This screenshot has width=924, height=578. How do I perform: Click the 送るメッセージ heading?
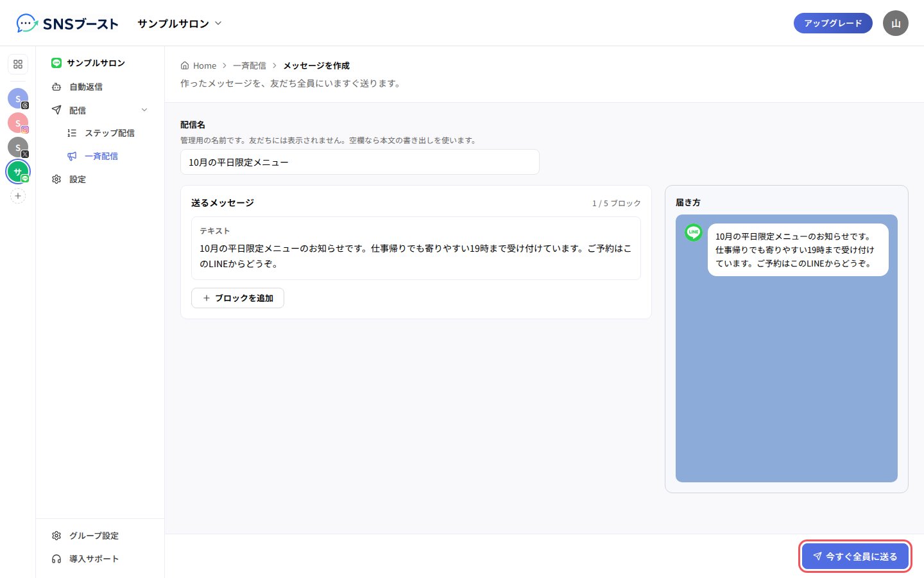(x=223, y=203)
